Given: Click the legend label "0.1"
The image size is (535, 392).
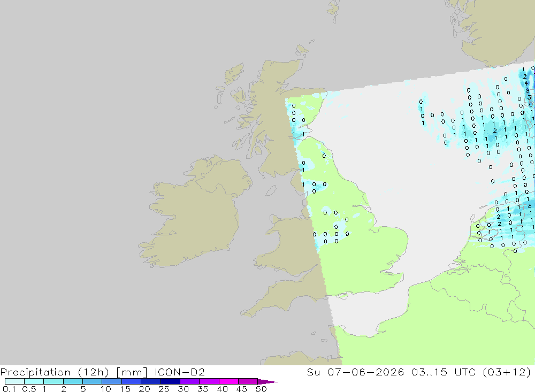Looking at the screenshot, I should click(x=9, y=389).
